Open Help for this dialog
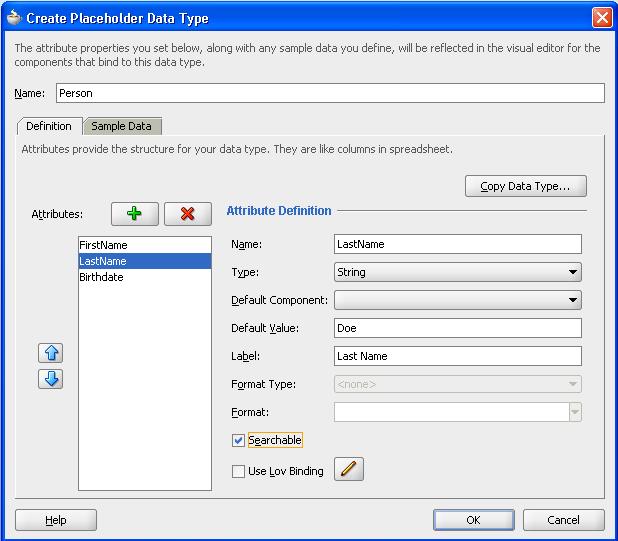The height and width of the screenshot is (541, 618). coord(56,520)
